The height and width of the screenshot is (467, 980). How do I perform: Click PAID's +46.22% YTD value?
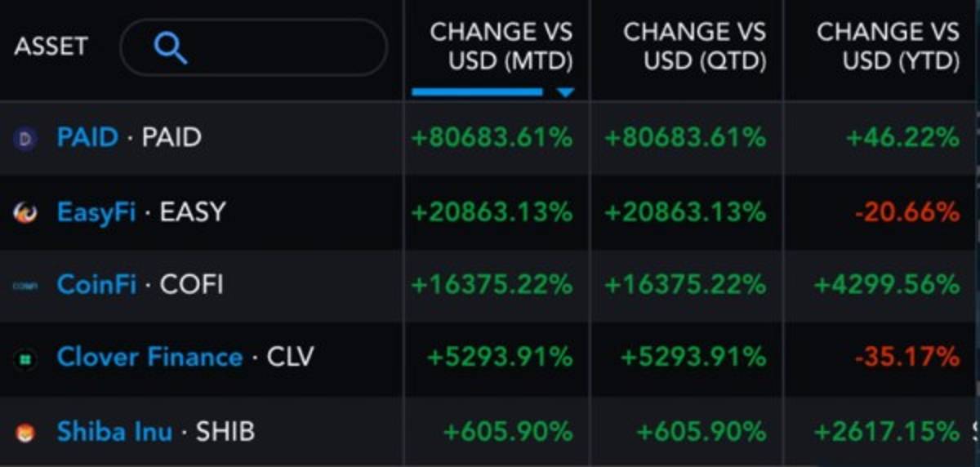pyautogui.click(x=902, y=137)
